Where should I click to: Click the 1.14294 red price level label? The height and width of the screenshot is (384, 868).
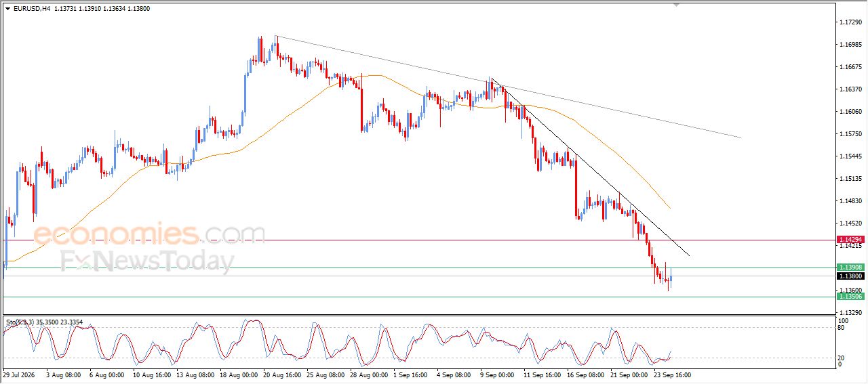point(850,240)
